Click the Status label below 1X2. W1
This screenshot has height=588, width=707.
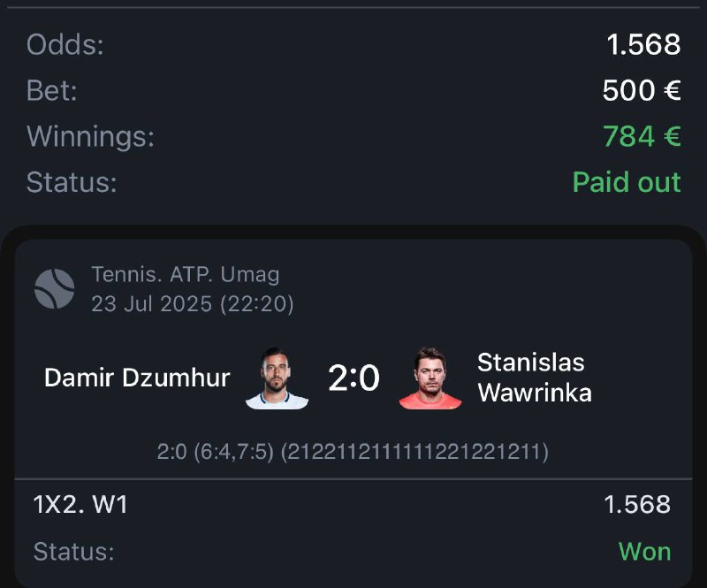[x=73, y=552]
